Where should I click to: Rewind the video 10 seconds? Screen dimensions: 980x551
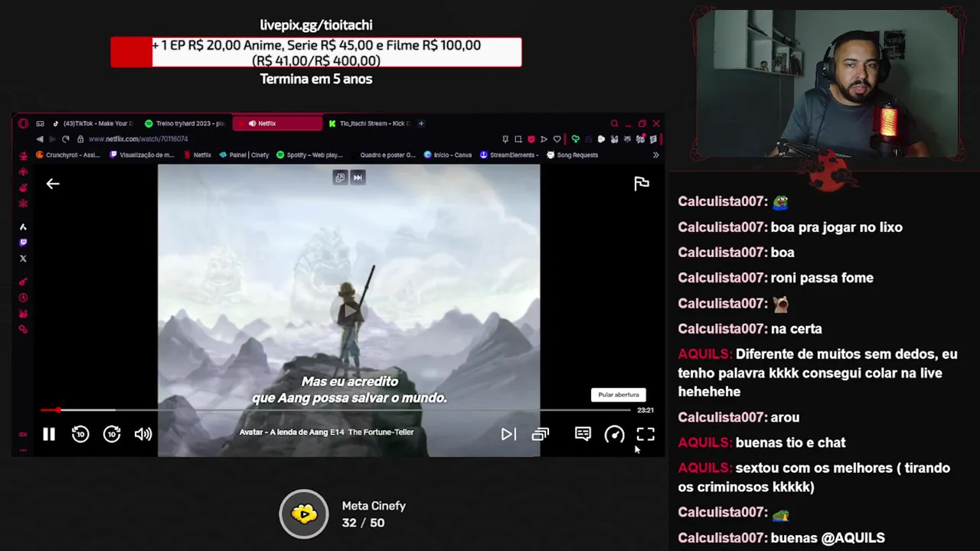pyautogui.click(x=80, y=435)
